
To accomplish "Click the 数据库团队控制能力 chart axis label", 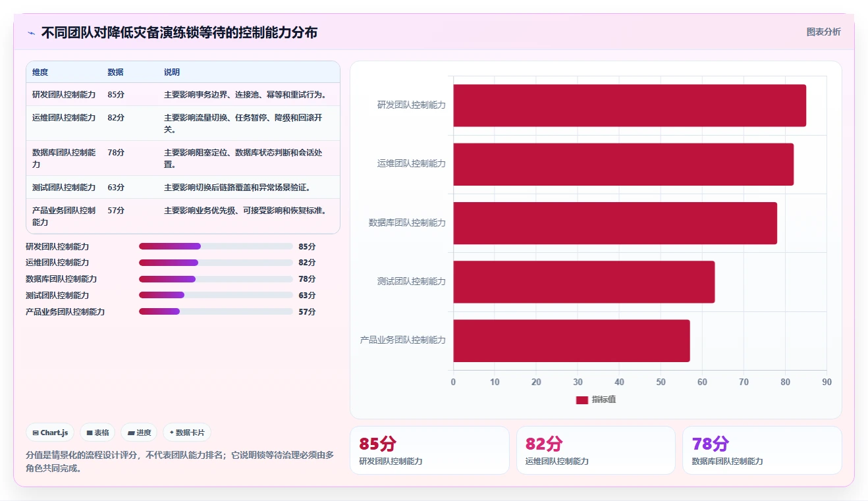I will pos(408,223).
